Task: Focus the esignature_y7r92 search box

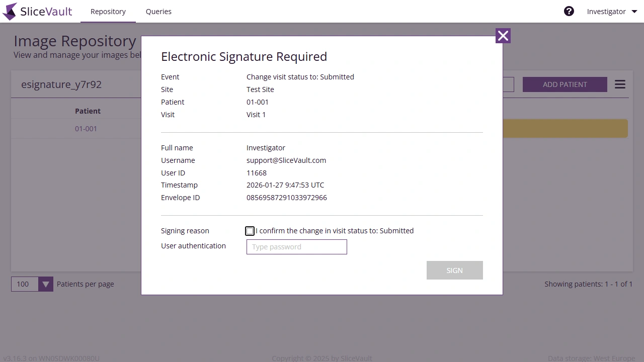Action: click(61, 84)
